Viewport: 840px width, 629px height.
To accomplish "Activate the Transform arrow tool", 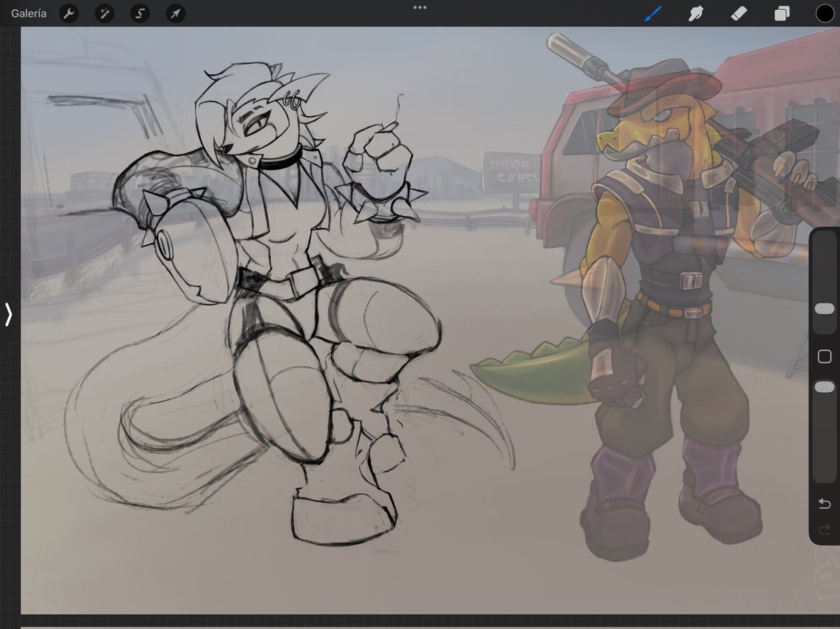I will click(x=175, y=13).
